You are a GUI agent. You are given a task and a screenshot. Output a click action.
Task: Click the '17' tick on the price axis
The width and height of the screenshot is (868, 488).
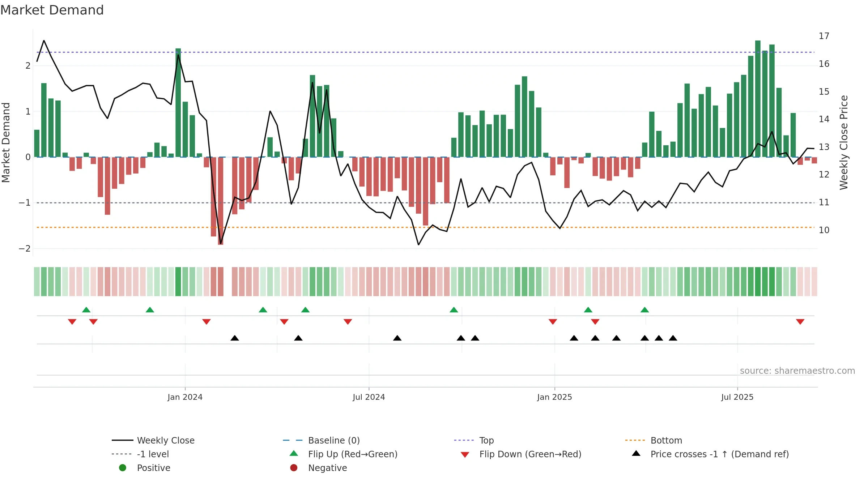pos(824,36)
